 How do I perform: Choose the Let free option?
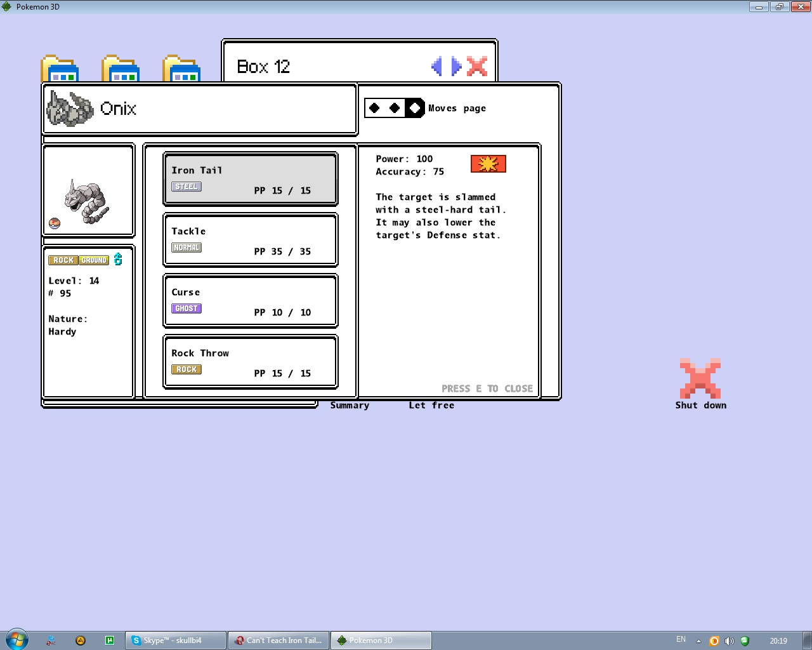pyautogui.click(x=431, y=406)
